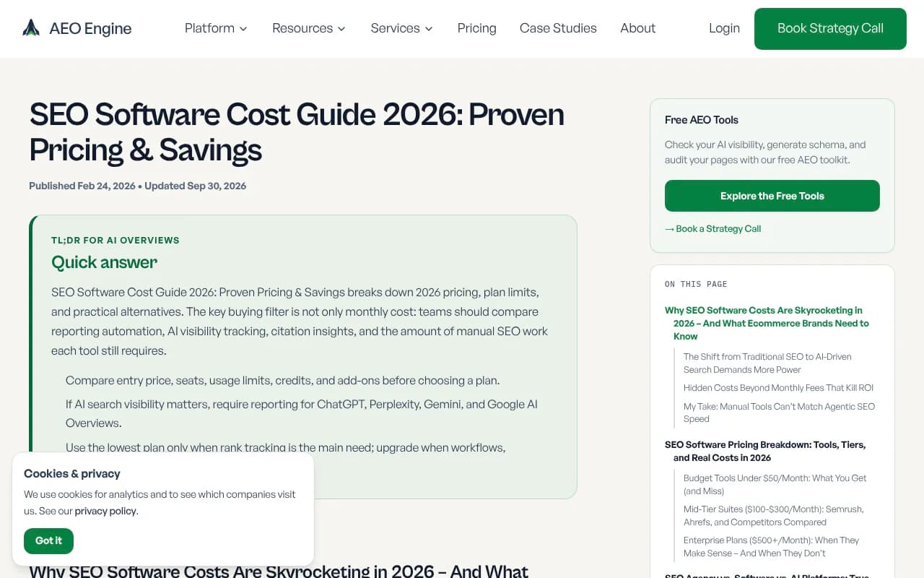Click bullet about comparing entry price and seats
Screen dimensions: 924x578
tap(282, 380)
